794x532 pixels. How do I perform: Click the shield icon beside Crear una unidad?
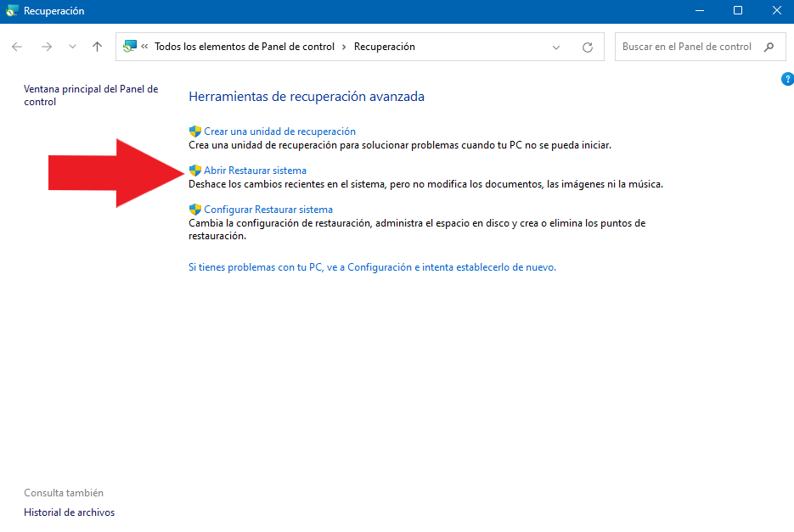pos(195,132)
